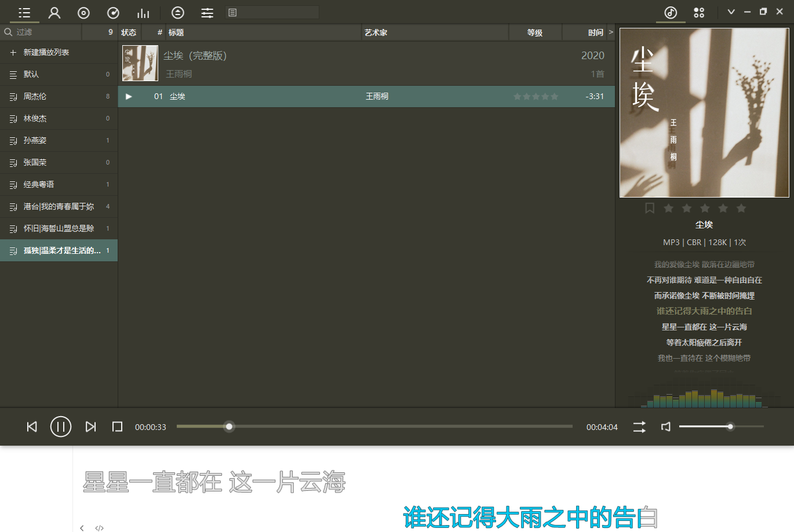The width and height of the screenshot is (794, 532).
Task: Click the small album thumbnail for 尘埃 (完整版)
Action: 140,63
